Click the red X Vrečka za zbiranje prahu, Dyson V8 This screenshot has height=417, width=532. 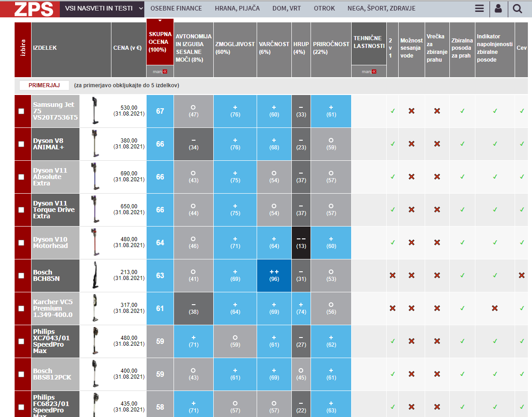tap(437, 144)
